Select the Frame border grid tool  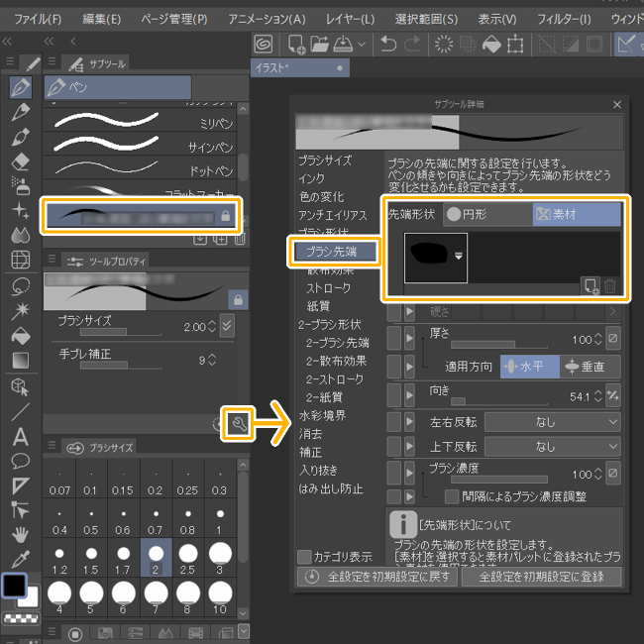tap(21, 260)
